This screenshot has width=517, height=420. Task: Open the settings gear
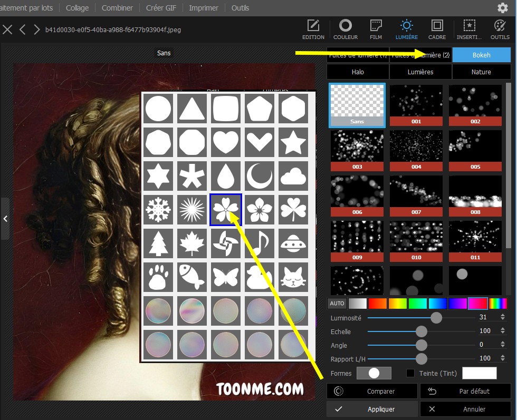(x=502, y=8)
